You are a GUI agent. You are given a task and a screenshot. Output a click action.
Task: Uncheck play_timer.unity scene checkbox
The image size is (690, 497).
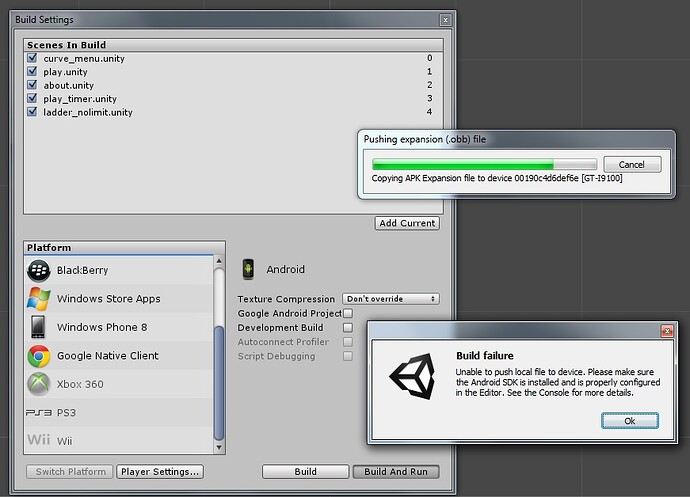(32, 98)
